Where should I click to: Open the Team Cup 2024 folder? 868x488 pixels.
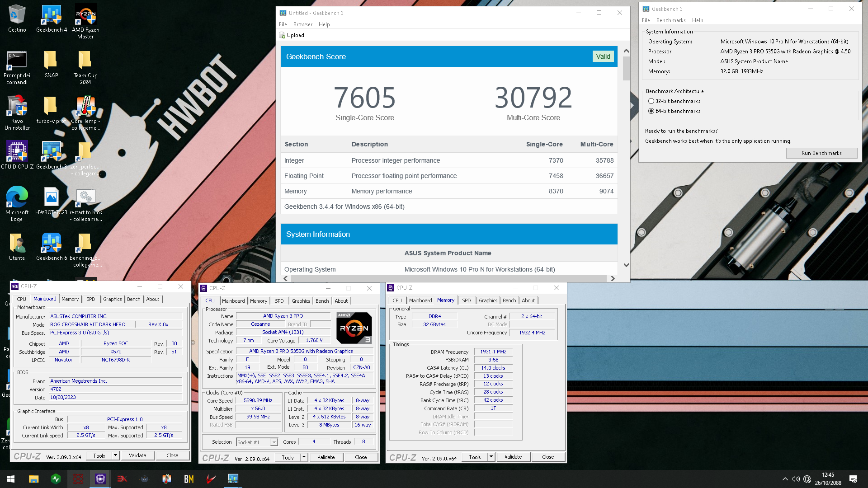click(x=85, y=67)
